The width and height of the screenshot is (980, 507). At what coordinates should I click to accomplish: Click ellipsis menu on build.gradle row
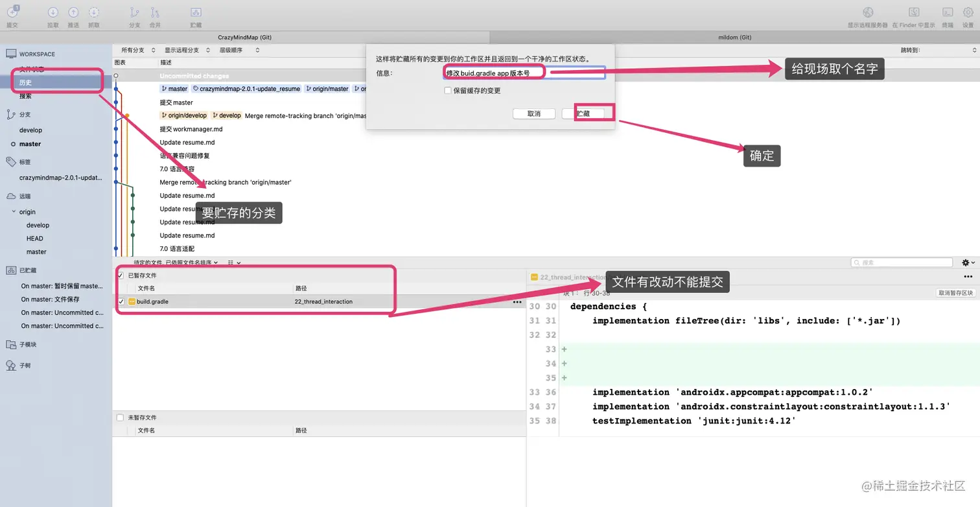tap(517, 302)
